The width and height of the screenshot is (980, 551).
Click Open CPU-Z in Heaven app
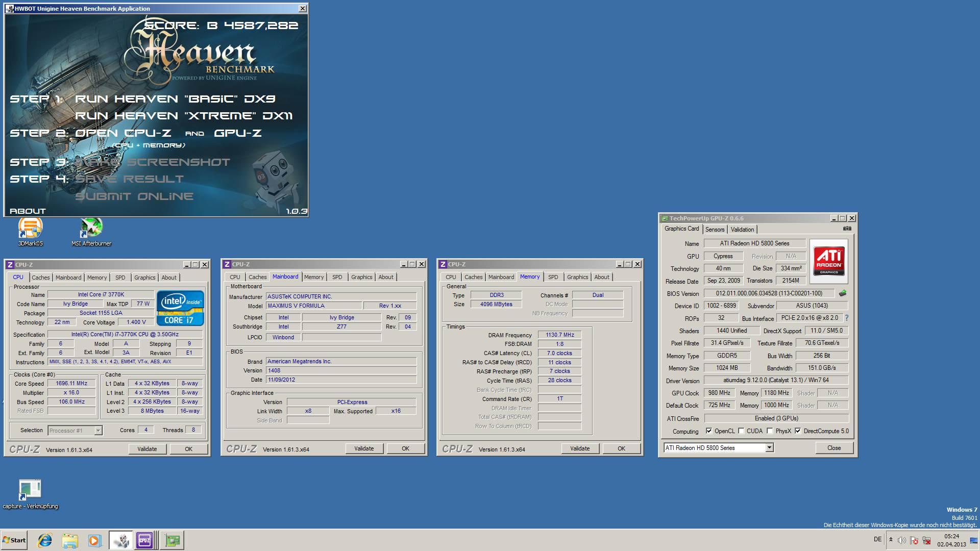pos(123,133)
